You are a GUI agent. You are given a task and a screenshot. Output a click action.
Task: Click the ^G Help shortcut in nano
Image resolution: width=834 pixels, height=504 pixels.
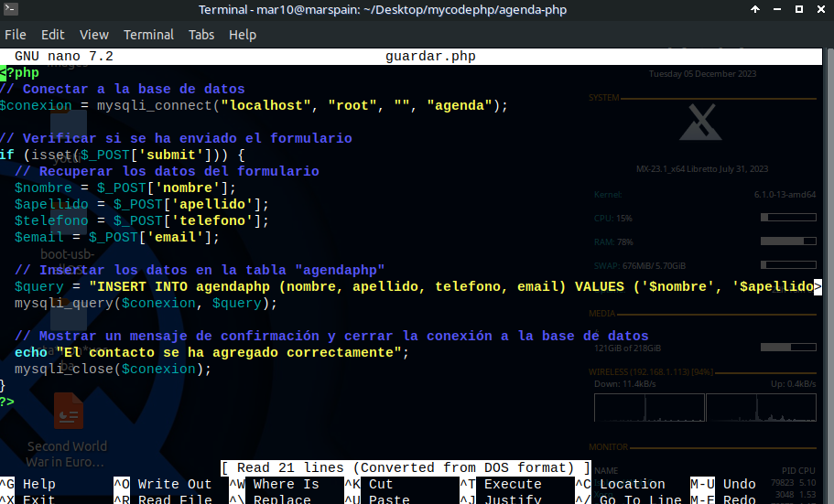(29, 485)
